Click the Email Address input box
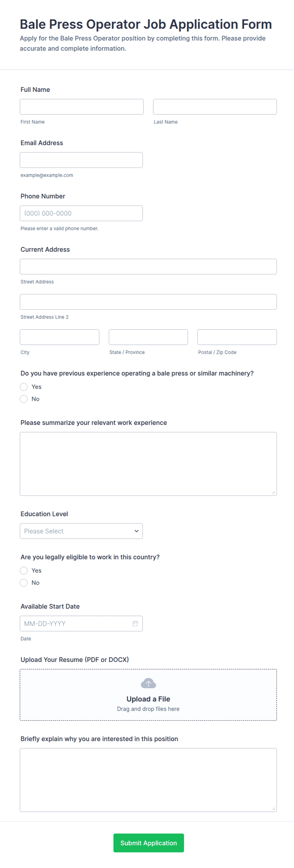Image resolution: width=294 pixels, height=868 pixels. tap(81, 160)
